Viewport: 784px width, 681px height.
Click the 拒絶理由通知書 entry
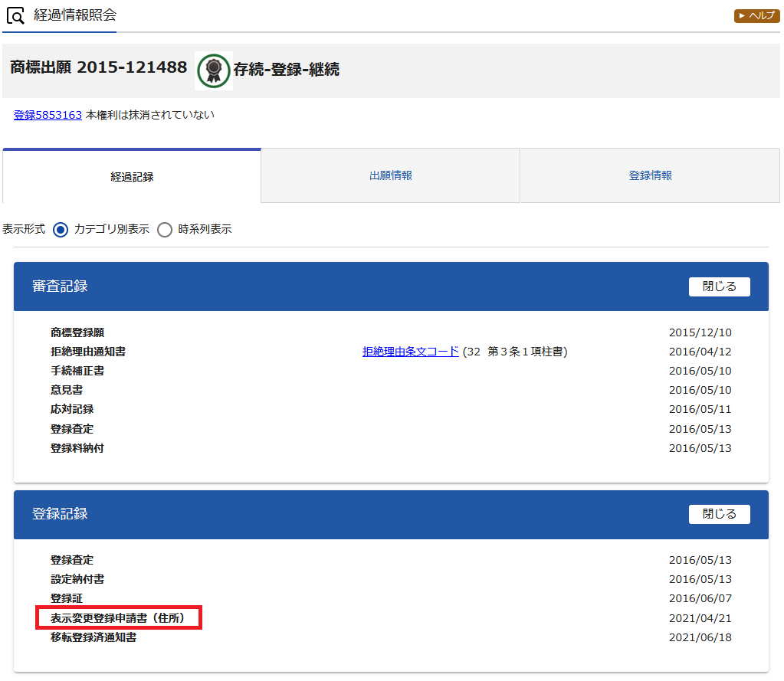(88, 352)
